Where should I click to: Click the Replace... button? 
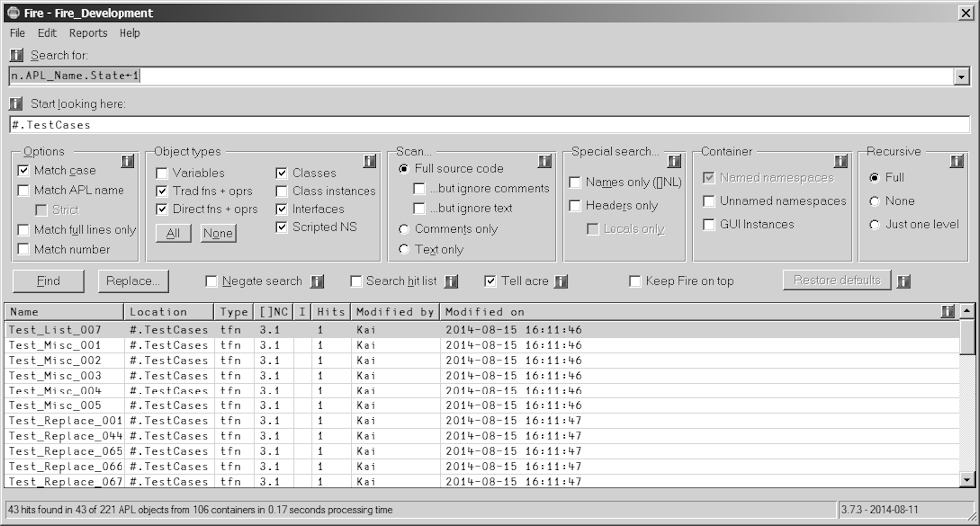(x=133, y=281)
